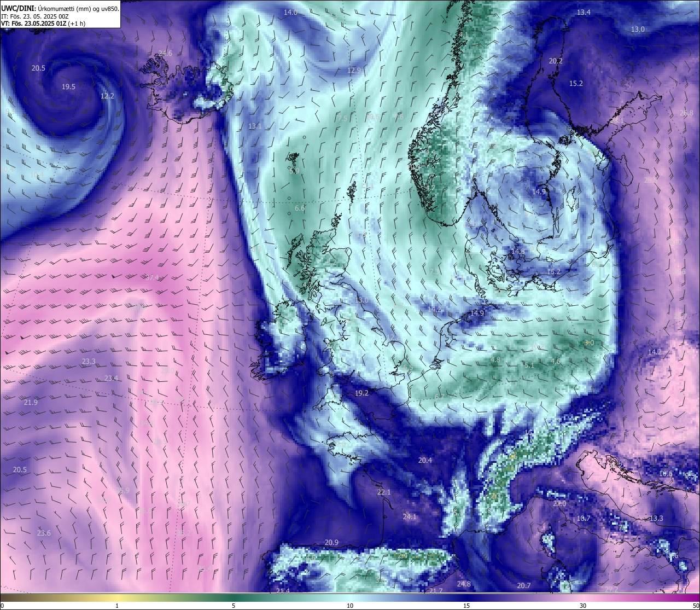Viewport: 700px width, 610px height.
Task: Click the 12.2 value label
Action: pos(107,96)
